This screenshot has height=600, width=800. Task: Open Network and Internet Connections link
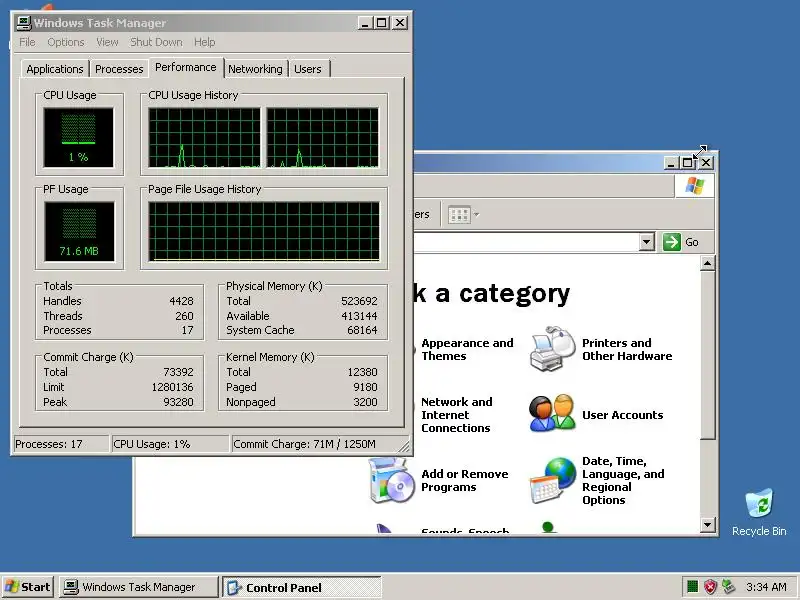pyautogui.click(x=457, y=415)
